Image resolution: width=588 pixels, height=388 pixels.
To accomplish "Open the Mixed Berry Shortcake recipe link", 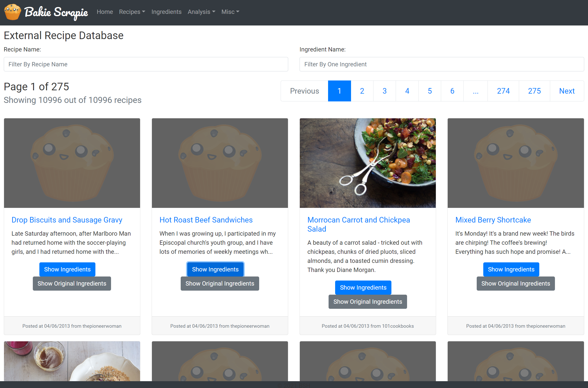I will (493, 220).
